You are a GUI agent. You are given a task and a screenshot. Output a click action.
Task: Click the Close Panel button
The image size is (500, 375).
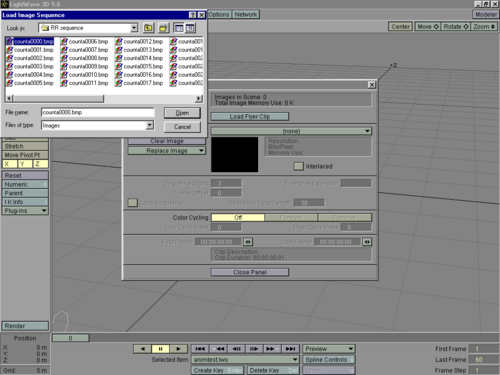coord(250,272)
